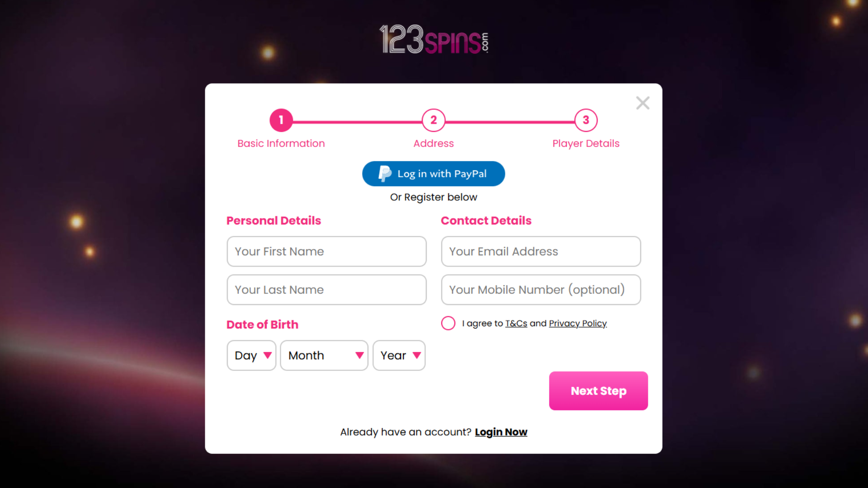Select the Basic Information step label

pyautogui.click(x=281, y=144)
